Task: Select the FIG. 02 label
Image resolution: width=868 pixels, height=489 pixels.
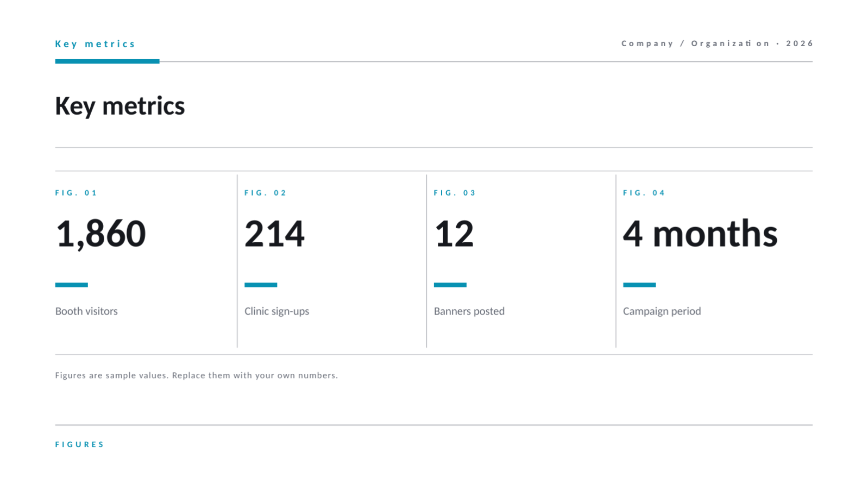Action: point(266,193)
